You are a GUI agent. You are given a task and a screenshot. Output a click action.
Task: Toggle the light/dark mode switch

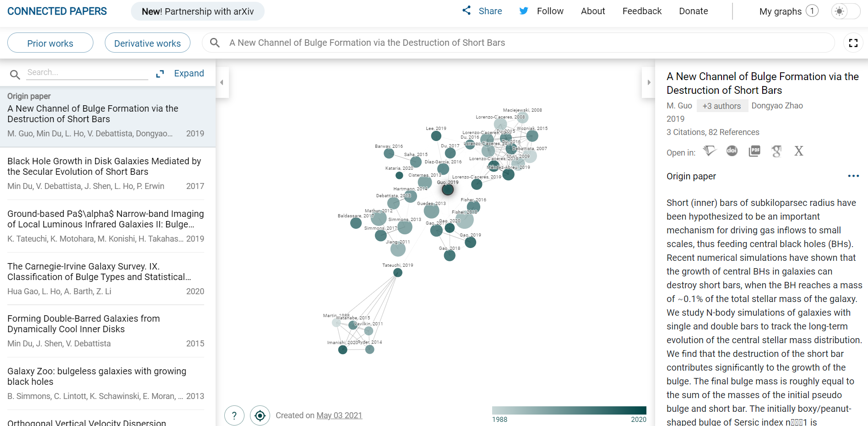click(x=845, y=11)
